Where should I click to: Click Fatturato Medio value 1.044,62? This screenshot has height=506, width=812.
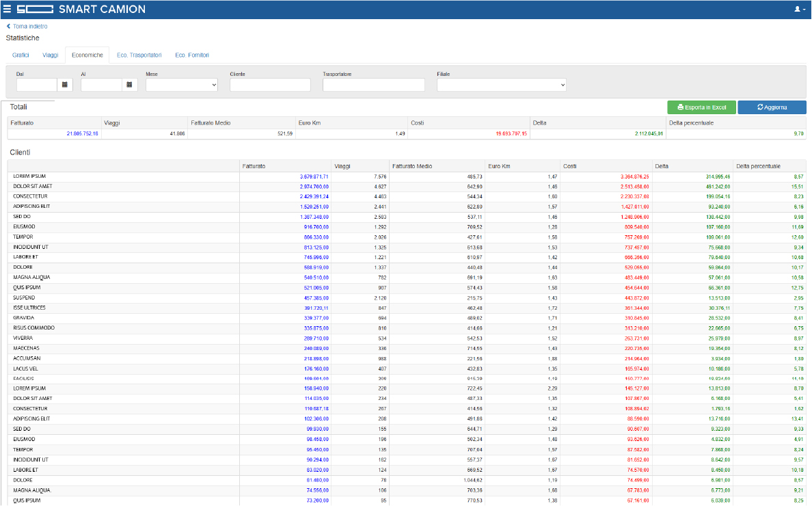coord(473,481)
